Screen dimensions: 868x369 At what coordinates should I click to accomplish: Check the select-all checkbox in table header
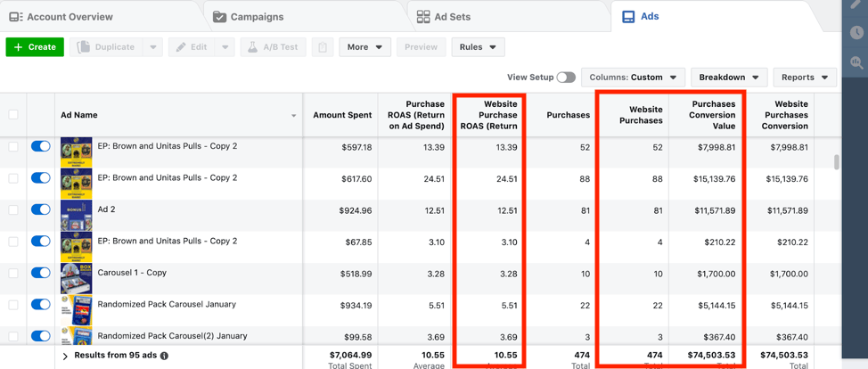(x=13, y=115)
